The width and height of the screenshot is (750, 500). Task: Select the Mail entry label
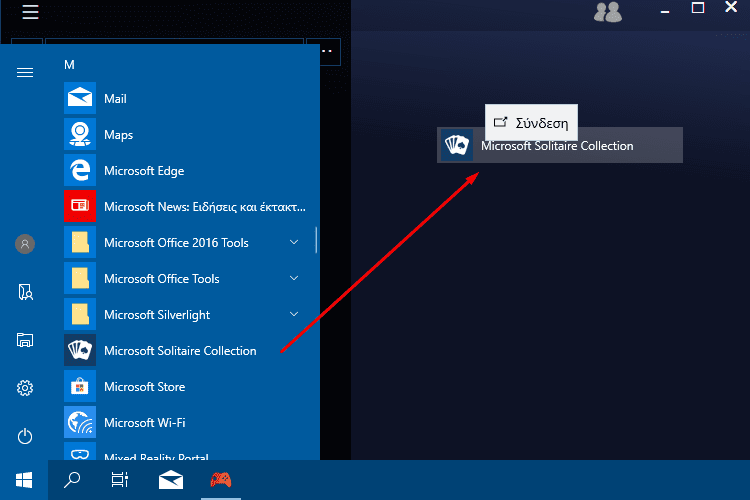coord(115,99)
